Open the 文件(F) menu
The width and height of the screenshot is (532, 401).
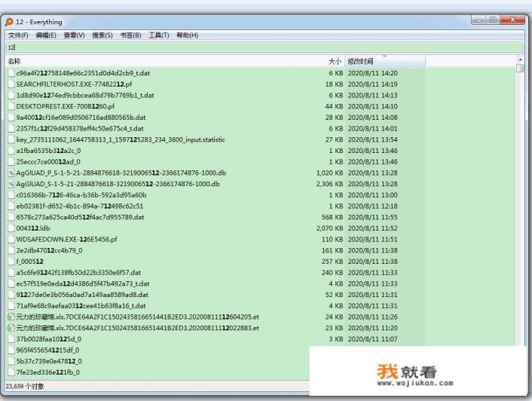(18, 35)
